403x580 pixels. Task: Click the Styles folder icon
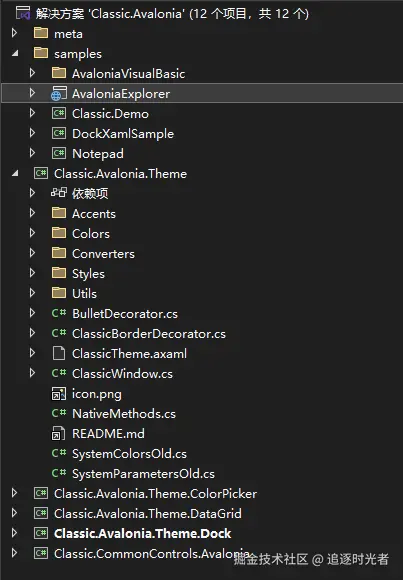click(59, 273)
